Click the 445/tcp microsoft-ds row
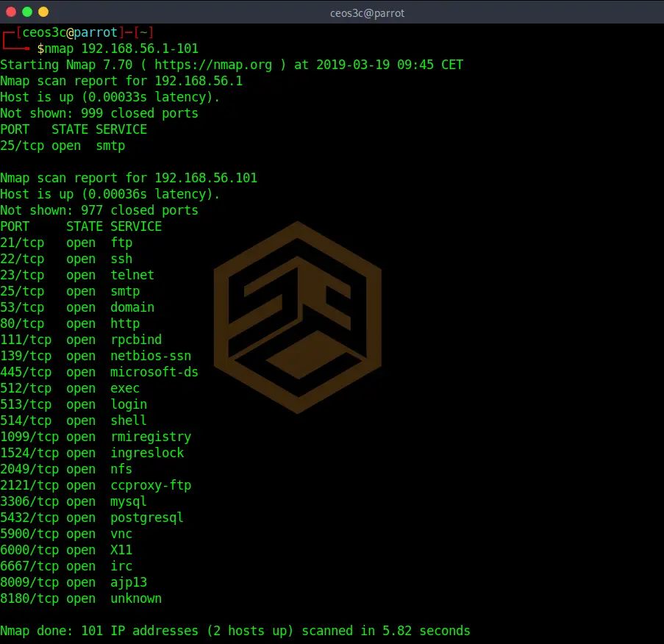Viewport: 664px width, 644px height. click(x=99, y=372)
